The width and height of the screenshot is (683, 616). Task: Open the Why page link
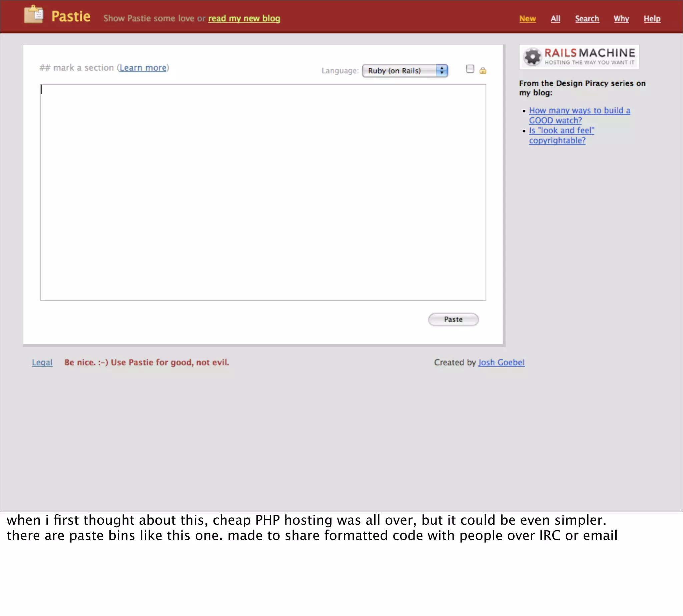point(621,19)
